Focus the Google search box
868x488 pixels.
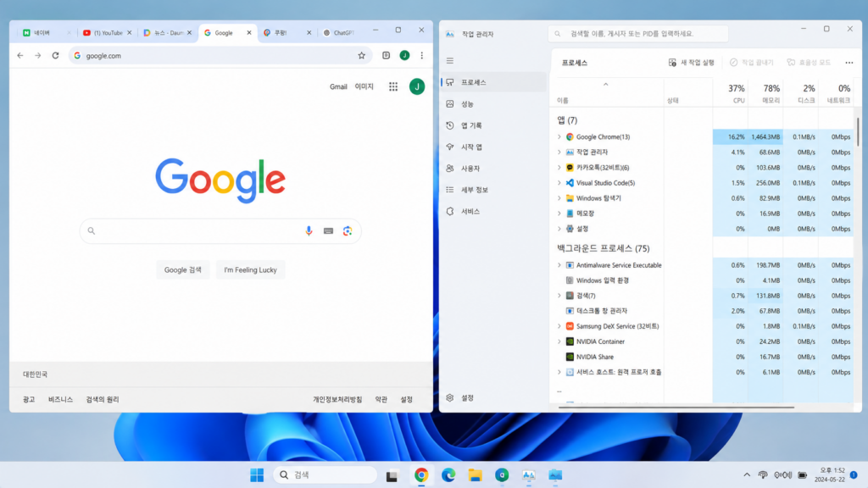tap(220, 230)
